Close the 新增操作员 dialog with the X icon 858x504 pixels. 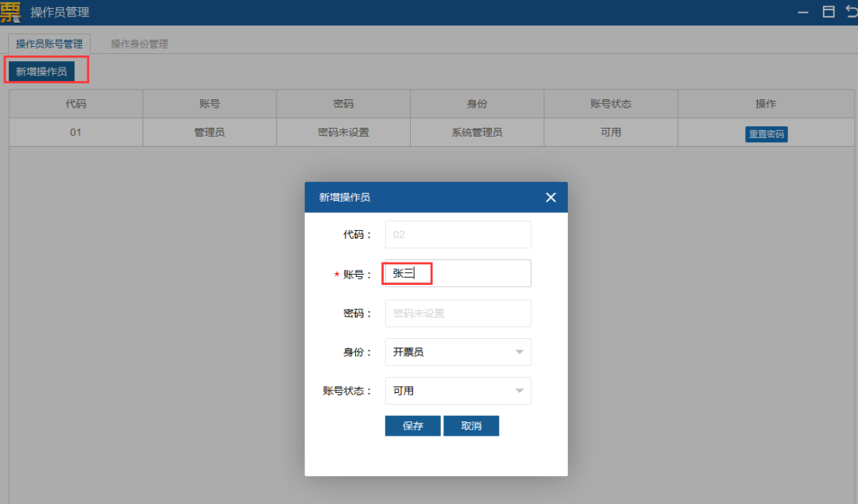click(x=551, y=197)
